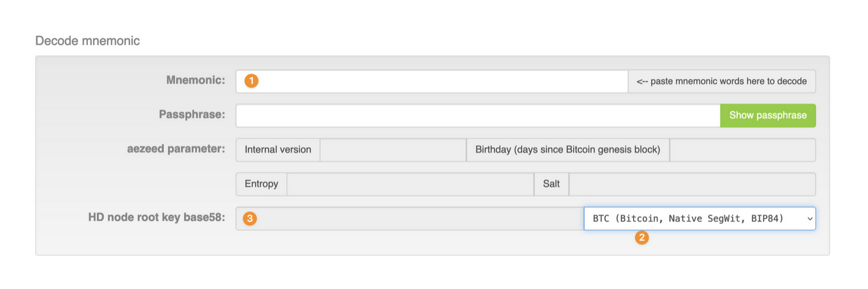Viewport: 868px width, 289px height.
Task: Select the Internal version value field
Action: pyautogui.click(x=393, y=150)
